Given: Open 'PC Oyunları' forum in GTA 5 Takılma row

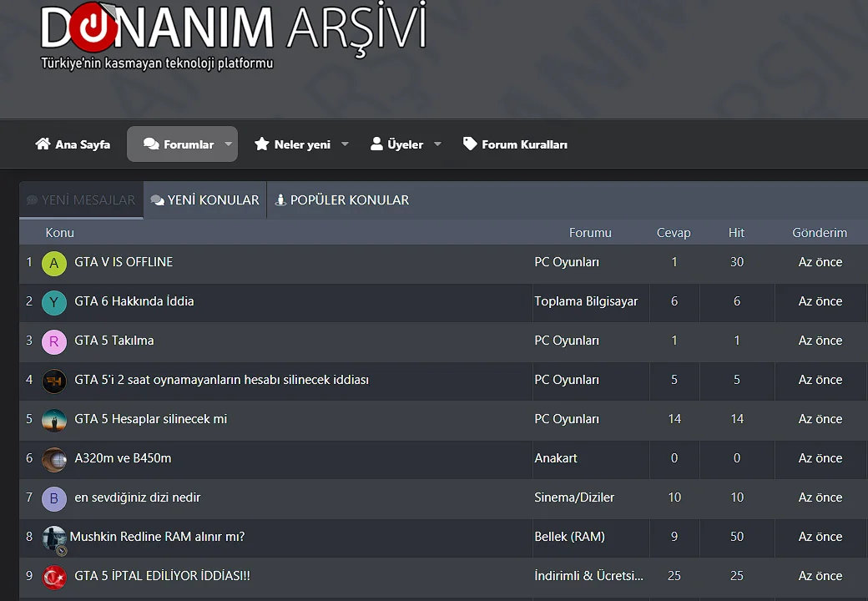Looking at the screenshot, I should click(x=567, y=341).
